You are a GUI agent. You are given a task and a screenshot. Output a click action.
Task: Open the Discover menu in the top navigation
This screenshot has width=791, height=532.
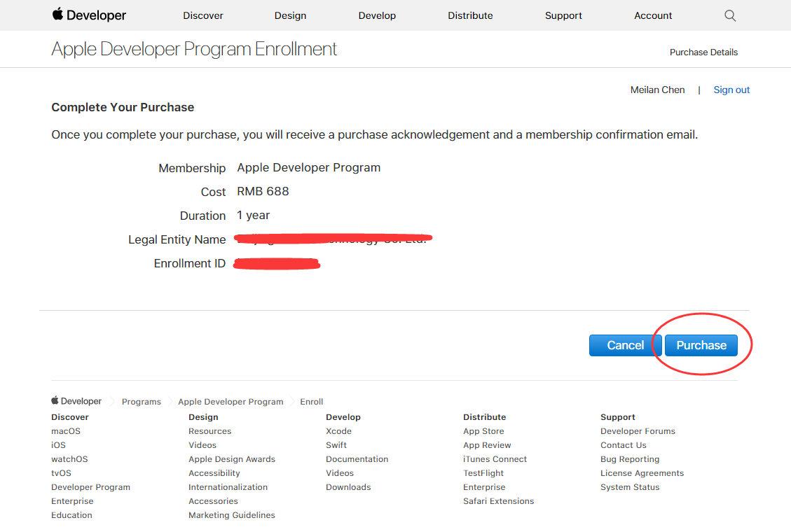click(x=202, y=15)
